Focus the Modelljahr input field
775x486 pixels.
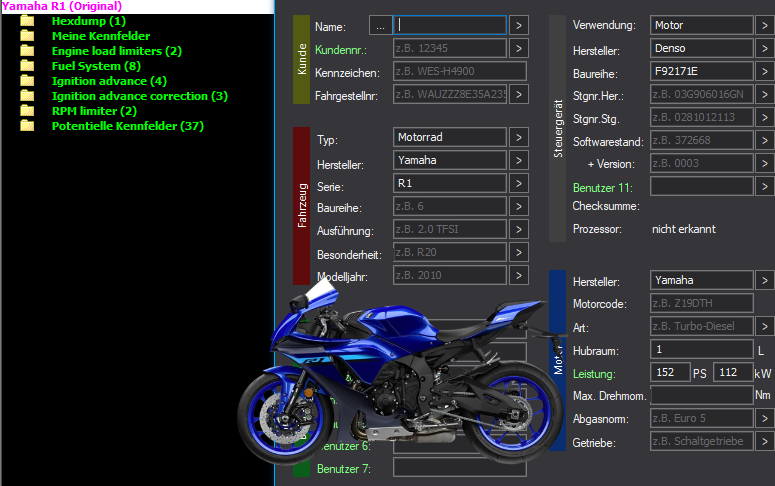click(x=450, y=275)
